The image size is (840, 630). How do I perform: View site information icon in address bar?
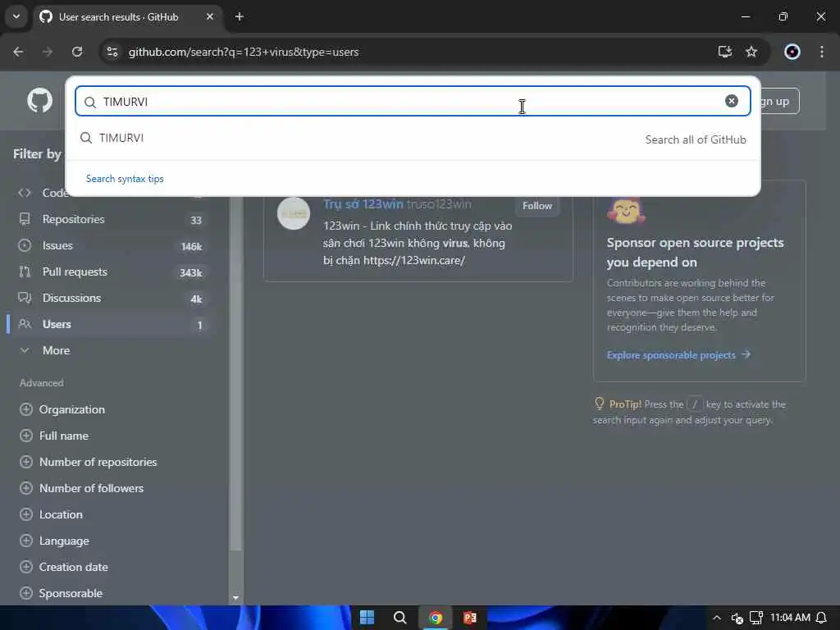pyautogui.click(x=112, y=52)
